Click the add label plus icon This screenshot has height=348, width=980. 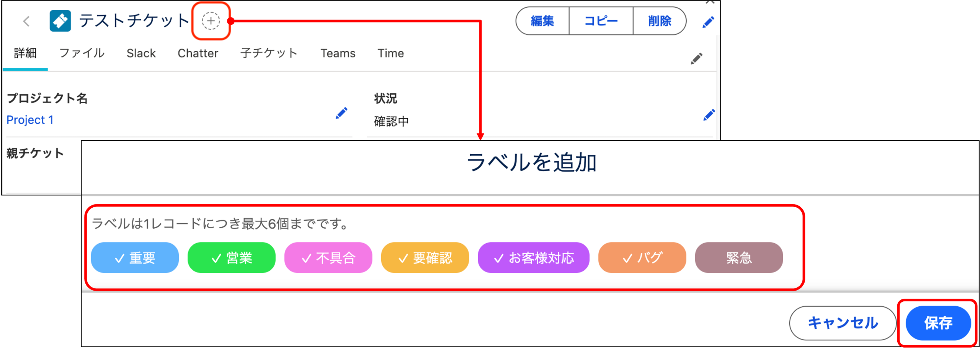(211, 21)
